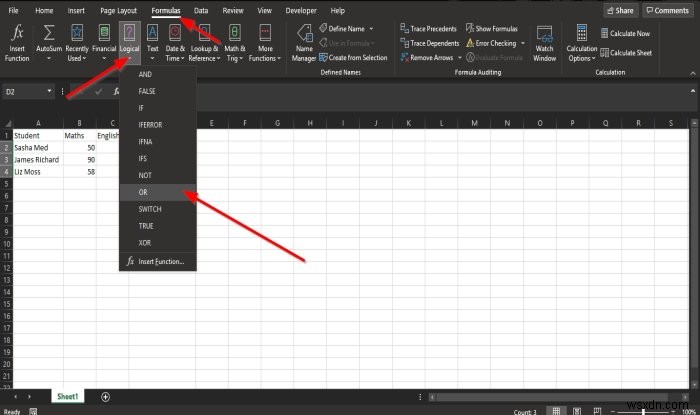Expand the formula bar chevron
Screen dimensions: 700x415
(692, 91)
